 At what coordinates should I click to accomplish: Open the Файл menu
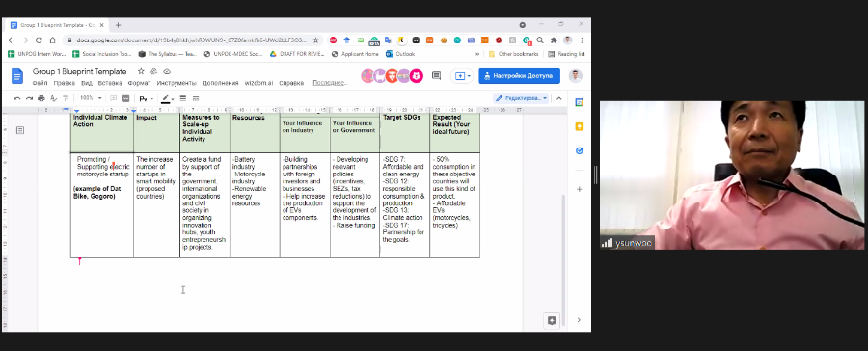40,83
